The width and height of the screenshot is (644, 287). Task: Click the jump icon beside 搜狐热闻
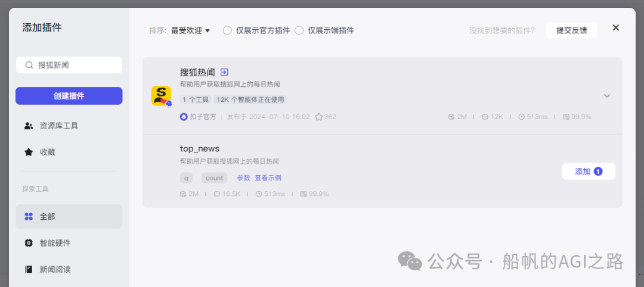[224, 73]
